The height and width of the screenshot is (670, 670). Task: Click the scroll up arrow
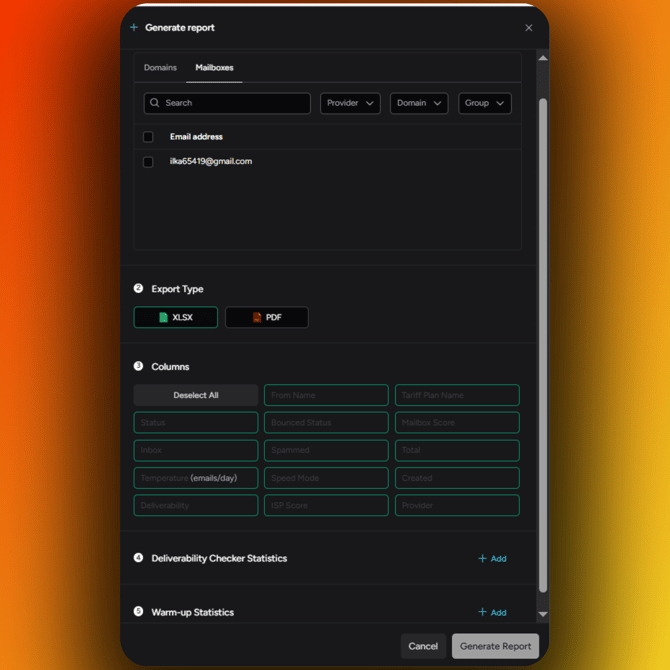click(543, 58)
